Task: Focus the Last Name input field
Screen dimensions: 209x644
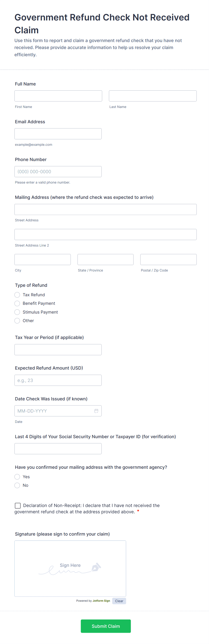Action: [153, 96]
